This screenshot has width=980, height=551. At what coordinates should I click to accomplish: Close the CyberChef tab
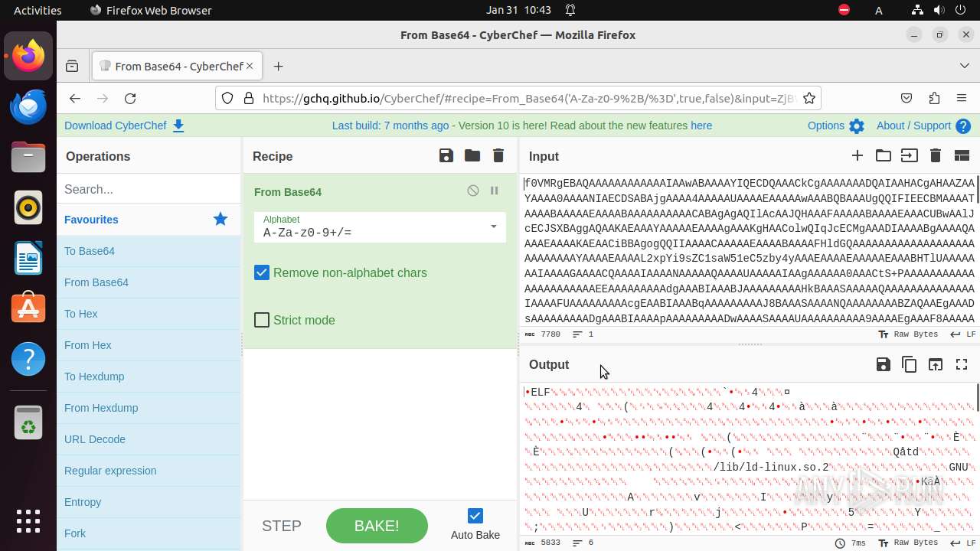[249, 67]
